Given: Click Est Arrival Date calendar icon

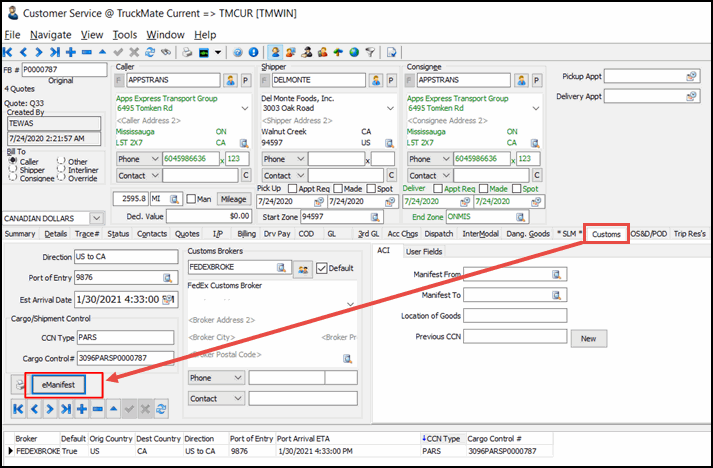Looking at the screenshot, I should 165,298.
